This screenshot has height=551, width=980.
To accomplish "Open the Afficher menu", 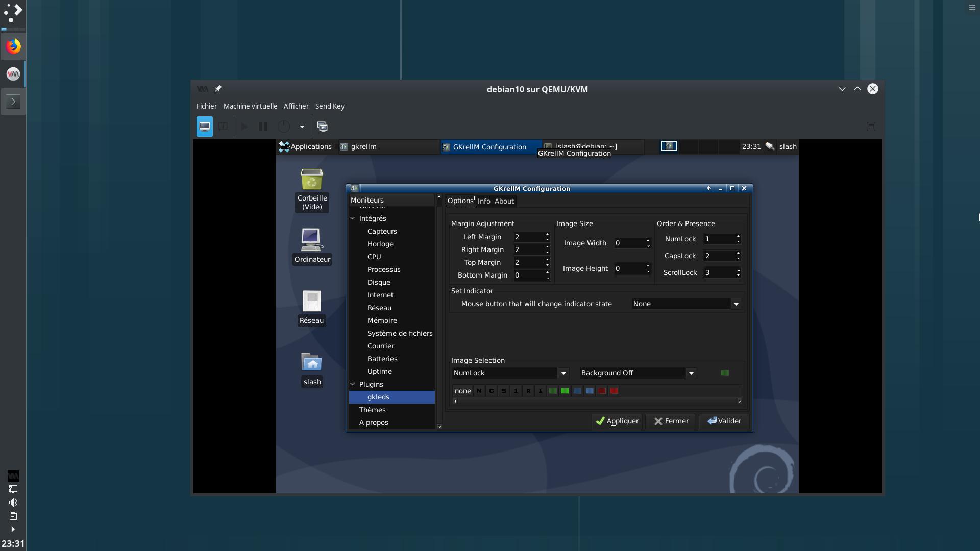I will (x=297, y=106).
